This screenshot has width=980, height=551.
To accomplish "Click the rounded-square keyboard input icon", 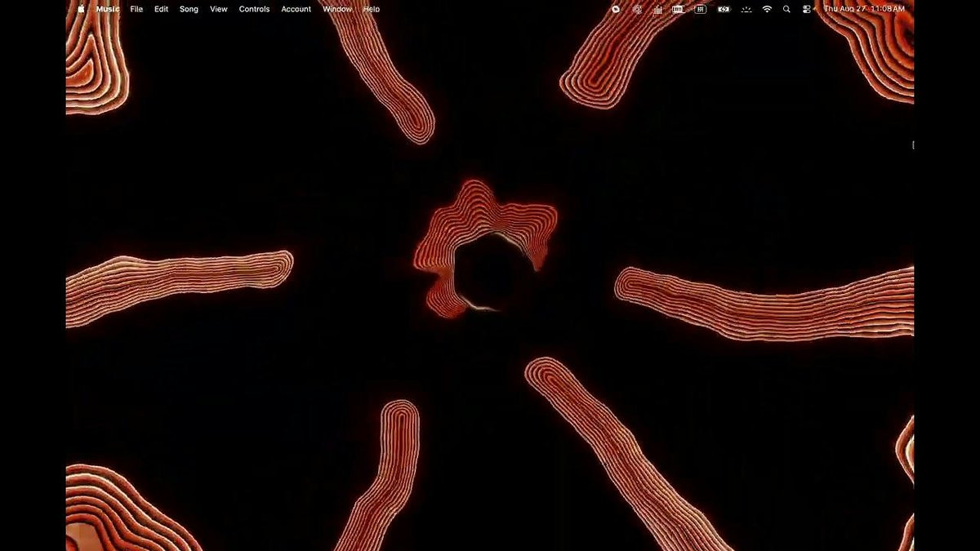I will pyautogui.click(x=701, y=9).
